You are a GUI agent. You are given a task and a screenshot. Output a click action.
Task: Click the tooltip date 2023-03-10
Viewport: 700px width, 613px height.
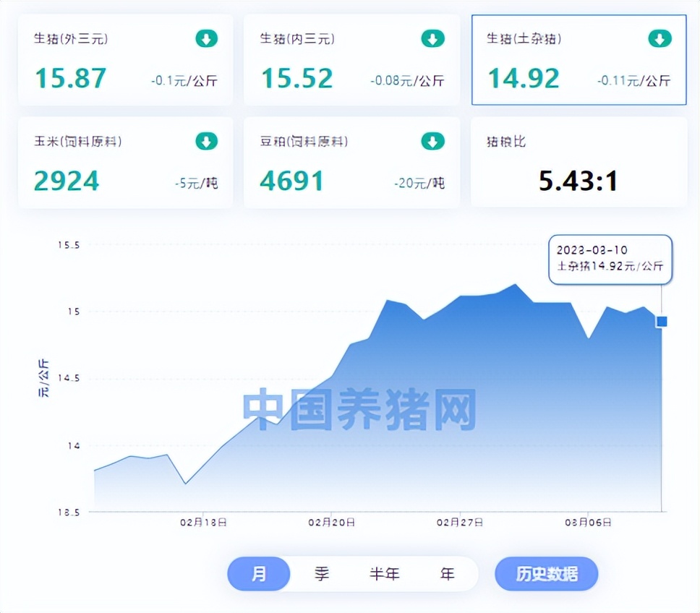(592, 250)
